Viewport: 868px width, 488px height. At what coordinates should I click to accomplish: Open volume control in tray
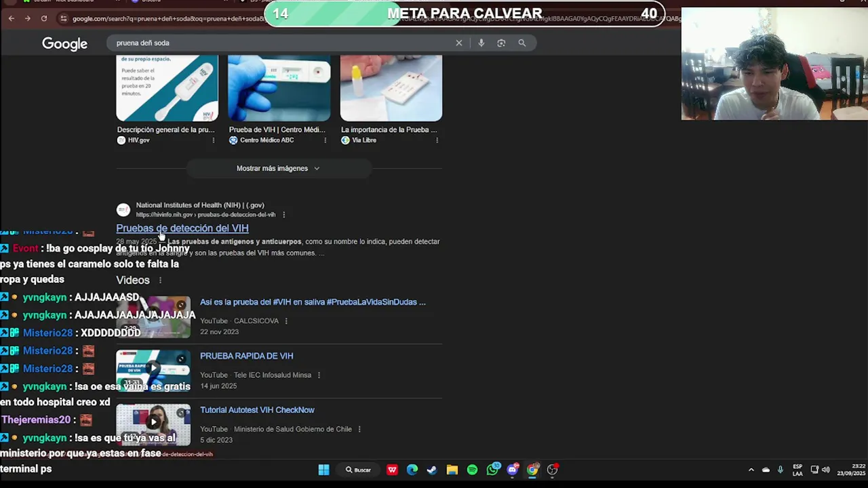click(825, 470)
